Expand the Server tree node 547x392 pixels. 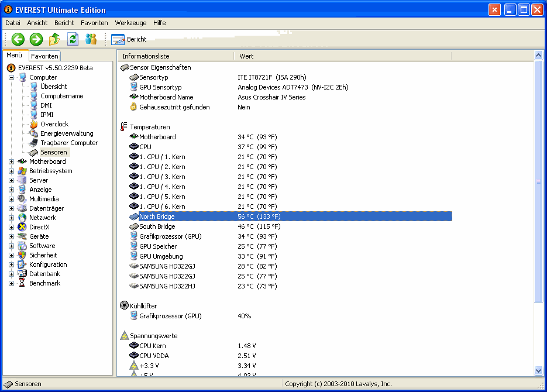[11, 180]
